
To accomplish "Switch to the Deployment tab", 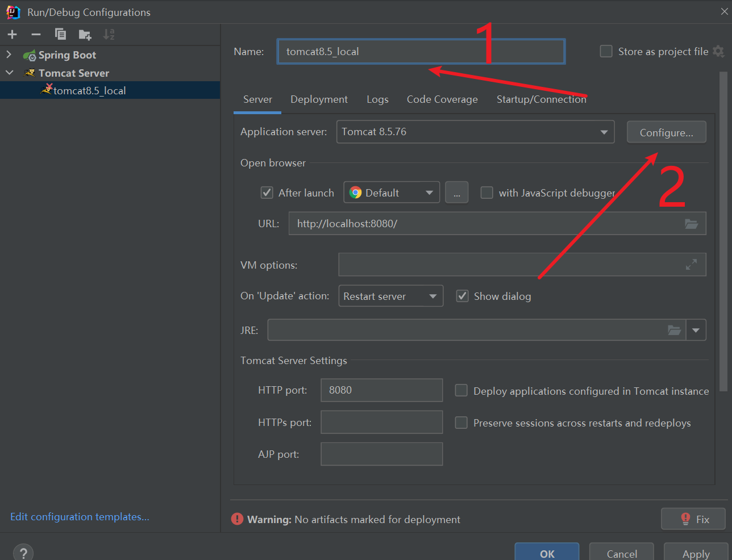I will coord(319,99).
